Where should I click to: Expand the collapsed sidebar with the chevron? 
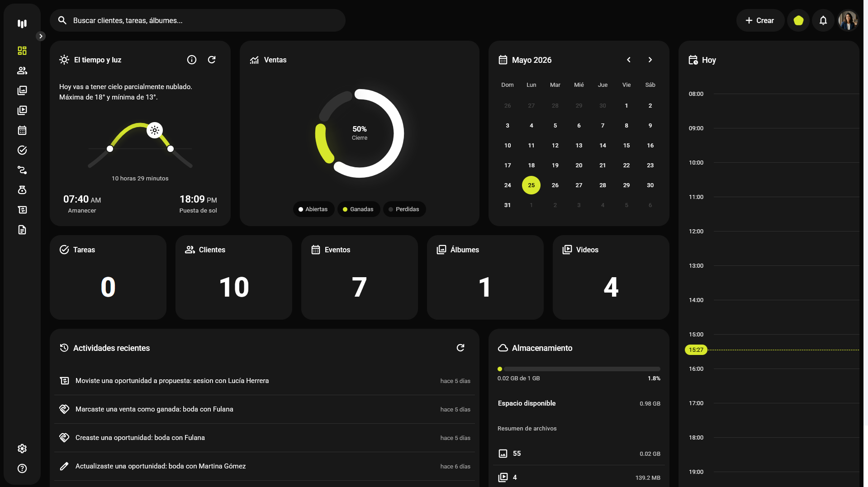click(x=41, y=36)
